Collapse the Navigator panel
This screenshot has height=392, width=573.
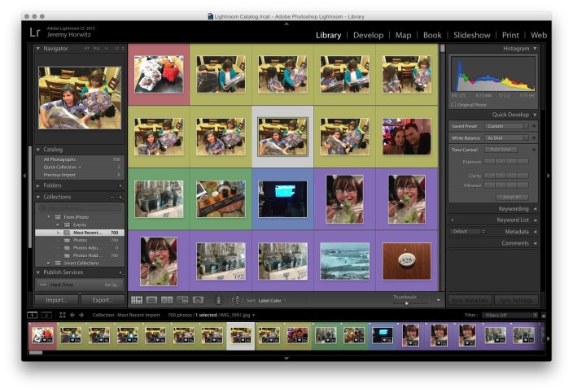(38, 49)
